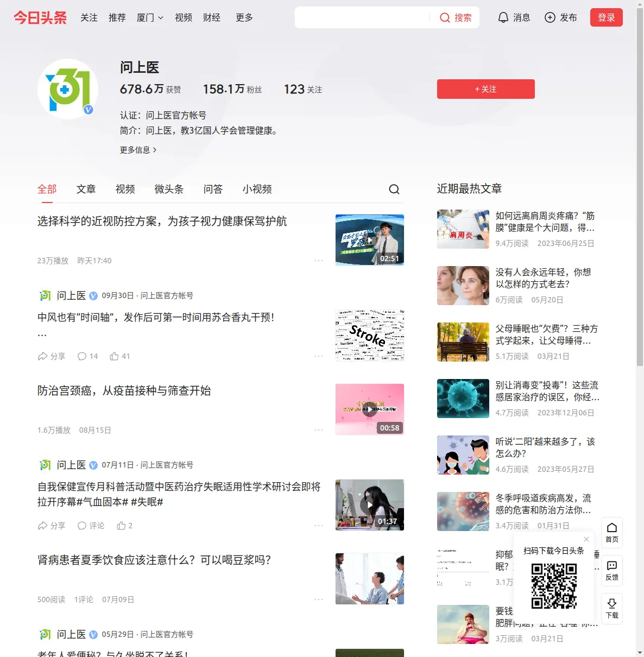This screenshot has width=644, height=657.
Task: Click the 下载 download floating icon
Action: pos(612,609)
